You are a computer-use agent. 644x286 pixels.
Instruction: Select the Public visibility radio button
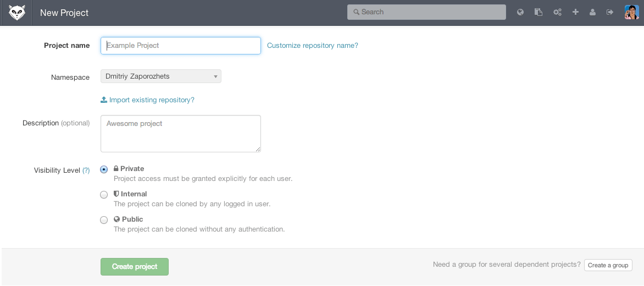(104, 220)
